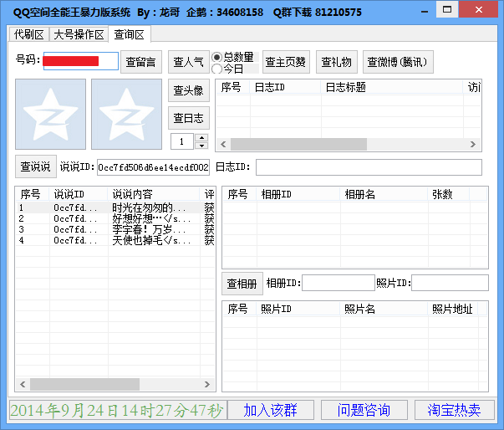The width and height of the screenshot is (504, 430).
Task: Click the 说说ID column header
Action: (x=79, y=194)
